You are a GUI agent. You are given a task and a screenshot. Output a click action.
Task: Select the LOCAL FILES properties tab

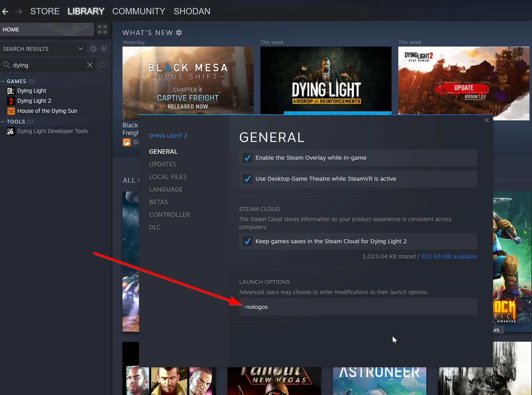[168, 177]
